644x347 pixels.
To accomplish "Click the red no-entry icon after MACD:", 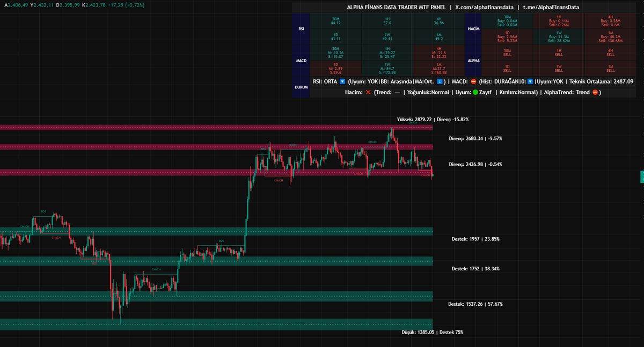I will [473, 82].
